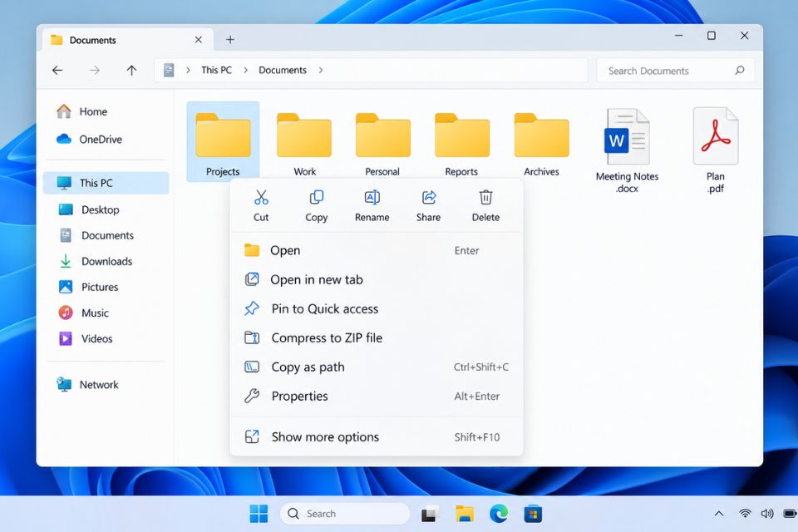798x532 pixels.
Task: Select the Archives folder
Action: pos(541,145)
